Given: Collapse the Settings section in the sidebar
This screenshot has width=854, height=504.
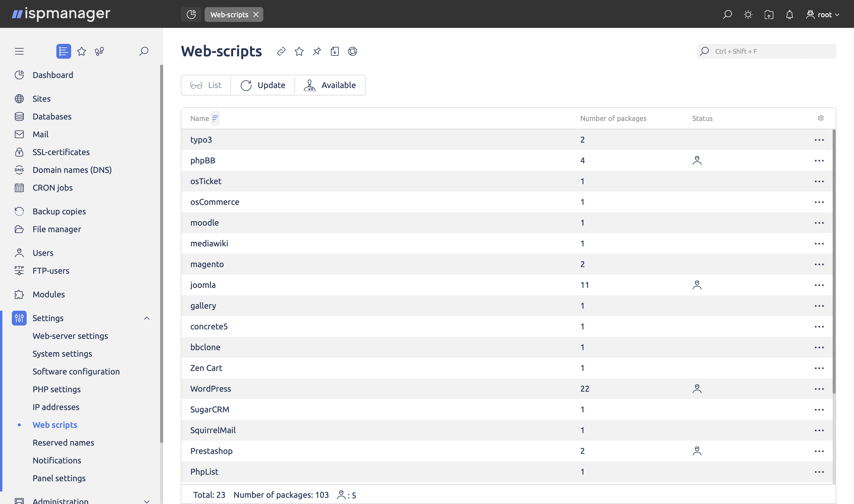Looking at the screenshot, I should pyautogui.click(x=147, y=318).
